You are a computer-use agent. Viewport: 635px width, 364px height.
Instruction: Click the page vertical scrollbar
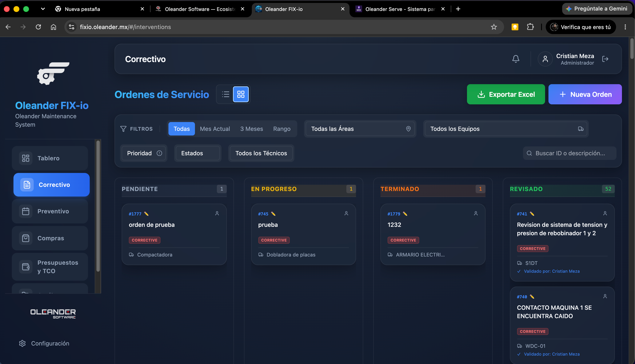tap(632, 49)
